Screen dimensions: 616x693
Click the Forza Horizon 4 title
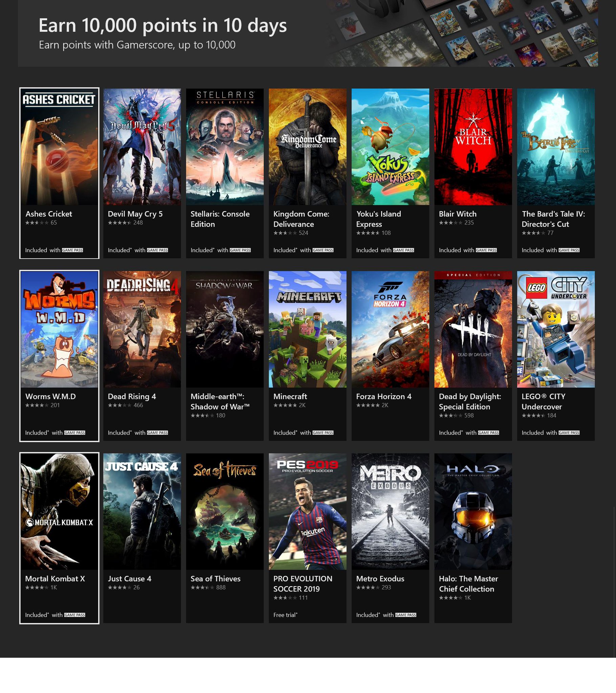pos(383,396)
